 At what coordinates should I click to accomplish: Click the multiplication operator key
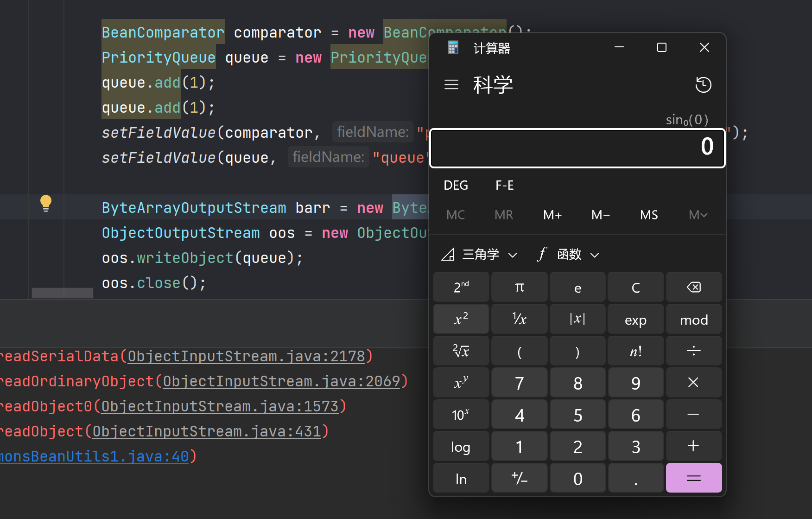[694, 383]
